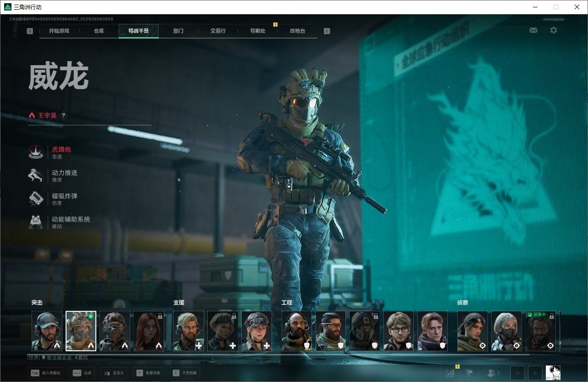Viewport: 588px width, 382px height.
Task: Select the clean-shaven engineer wearing black glasses
Action: [399, 331]
